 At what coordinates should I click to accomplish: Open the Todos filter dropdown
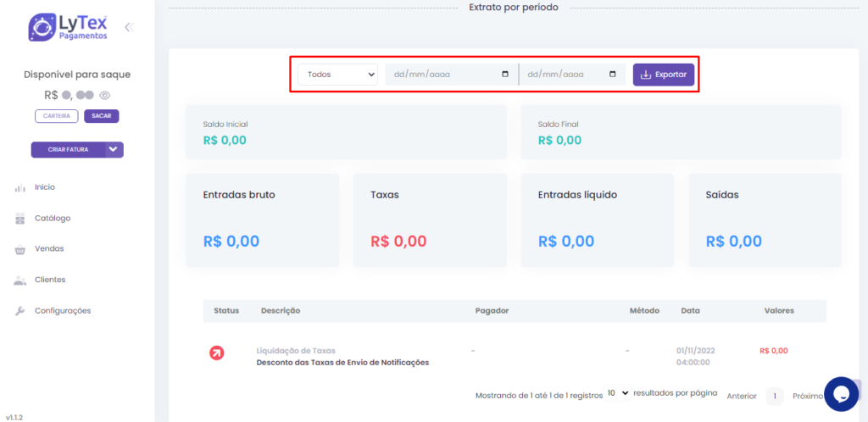point(337,74)
